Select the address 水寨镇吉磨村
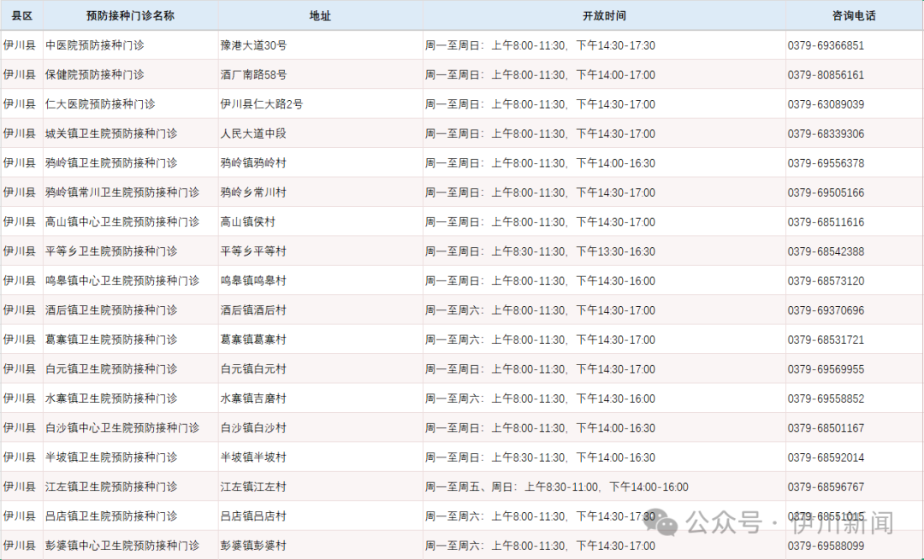Screen dimensions: 924x560 (253, 398)
